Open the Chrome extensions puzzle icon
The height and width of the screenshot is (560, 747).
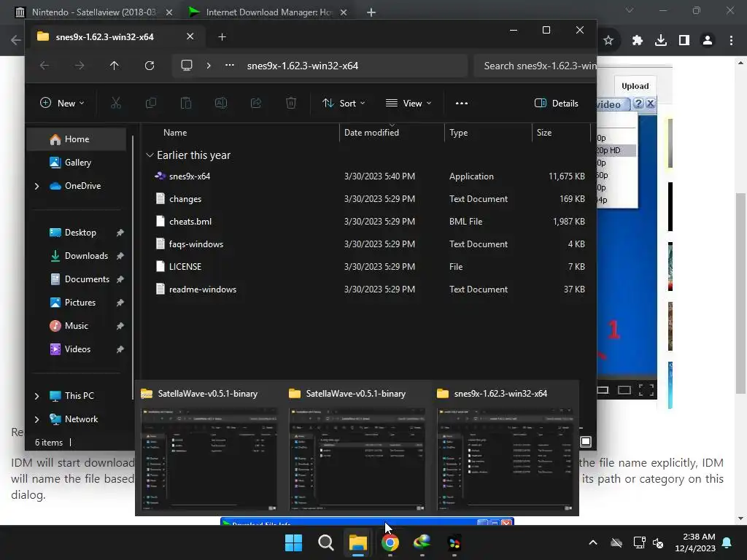[x=638, y=41]
